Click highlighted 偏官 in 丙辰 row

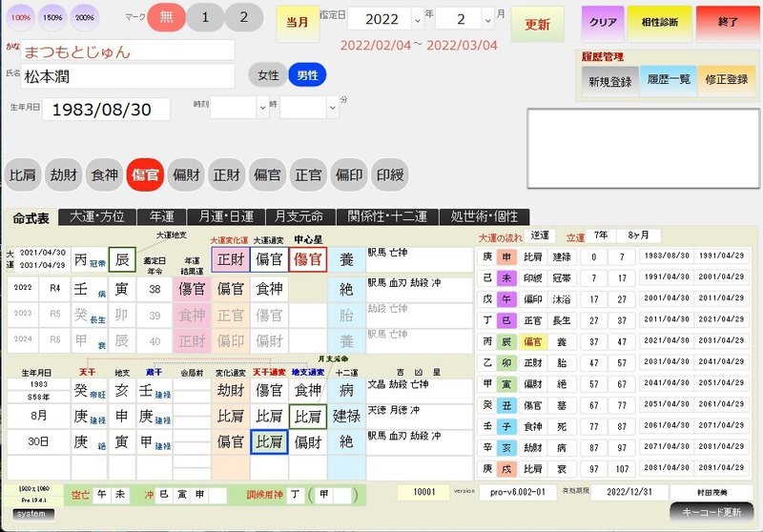click(x=532, y=342)
